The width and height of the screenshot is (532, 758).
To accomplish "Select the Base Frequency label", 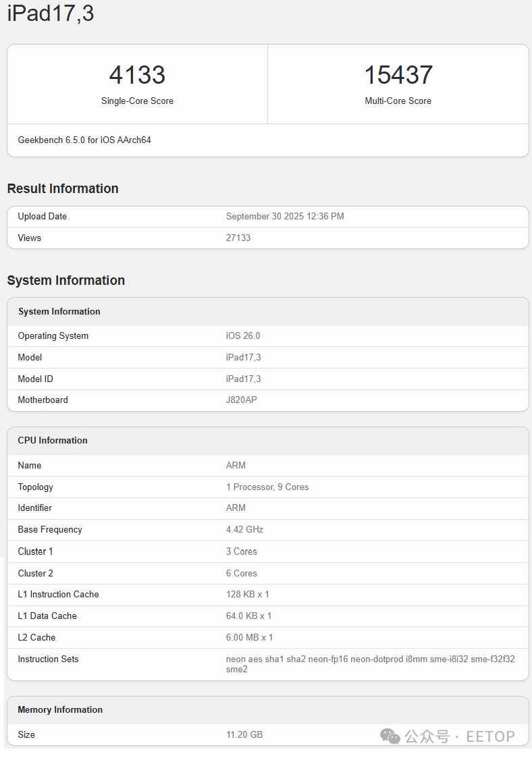I will pos(50,529).
